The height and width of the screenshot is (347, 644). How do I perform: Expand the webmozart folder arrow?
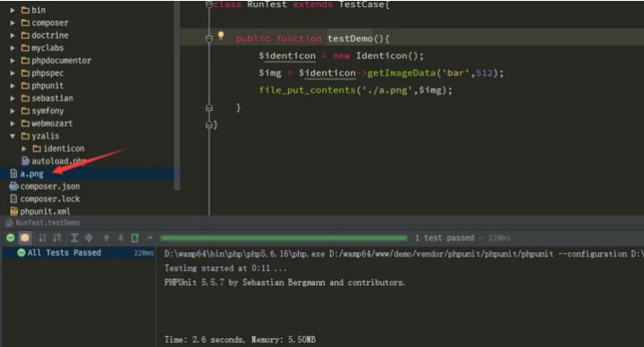[x=13, y=123]
